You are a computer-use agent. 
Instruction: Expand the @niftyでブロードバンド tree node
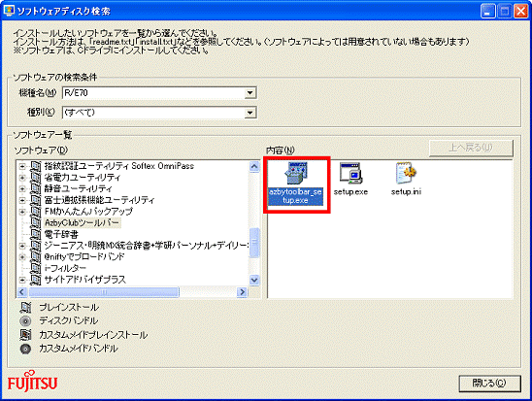[x=22, y=257]
